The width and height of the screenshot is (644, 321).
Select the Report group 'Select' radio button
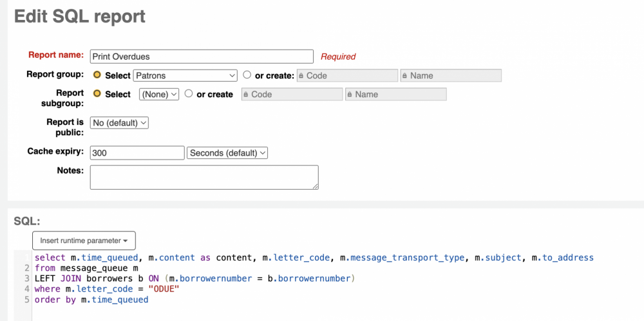pos(97,75)
